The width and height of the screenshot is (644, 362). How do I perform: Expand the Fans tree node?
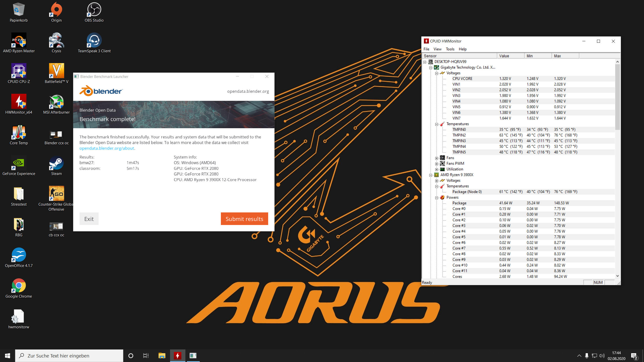[x=437, y=158]
